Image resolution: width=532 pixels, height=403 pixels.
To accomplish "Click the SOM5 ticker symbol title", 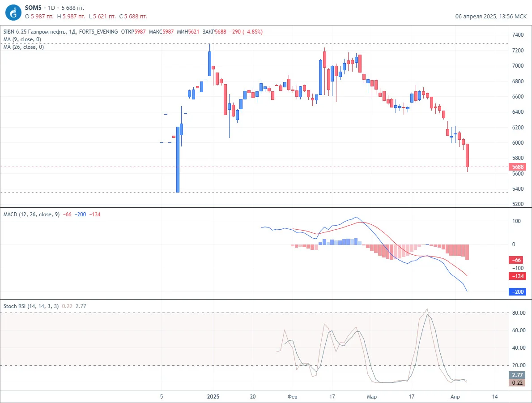I will [33, 8].
